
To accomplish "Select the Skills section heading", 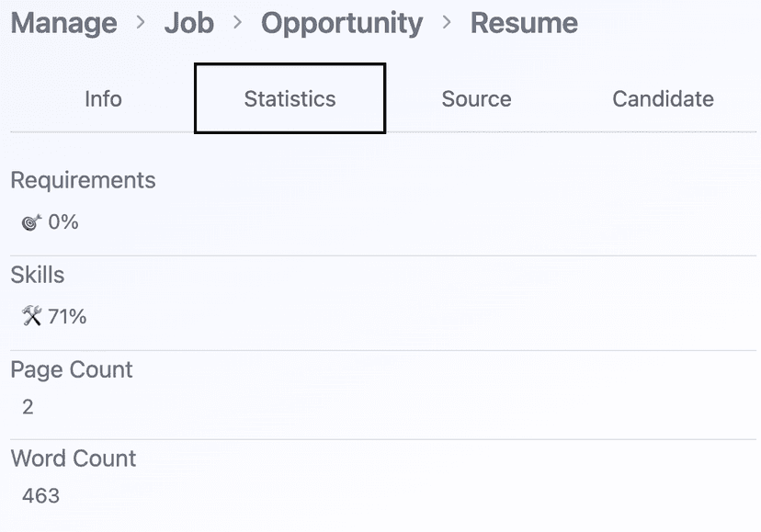I will click(37, 275).
